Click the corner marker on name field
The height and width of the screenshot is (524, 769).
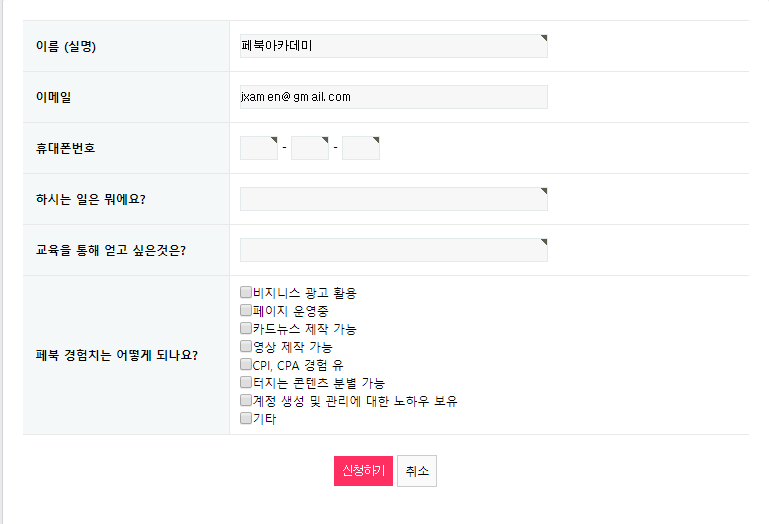pos(544,38)
